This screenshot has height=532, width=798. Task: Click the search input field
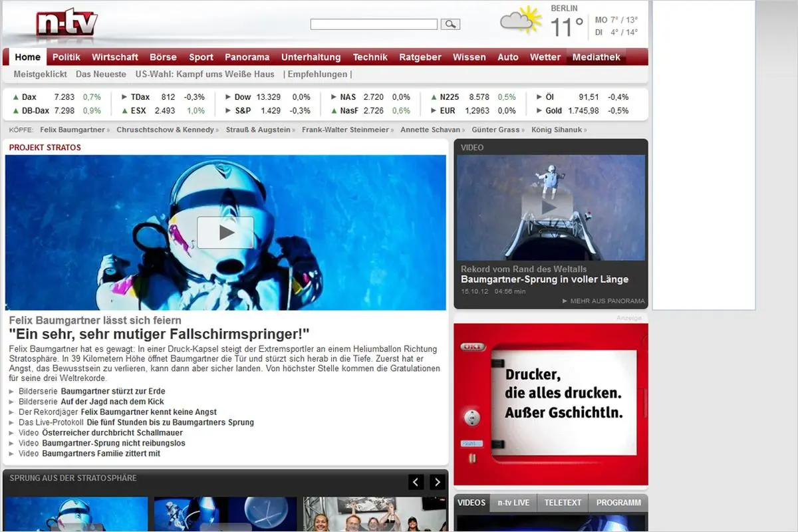click(374, 24)
